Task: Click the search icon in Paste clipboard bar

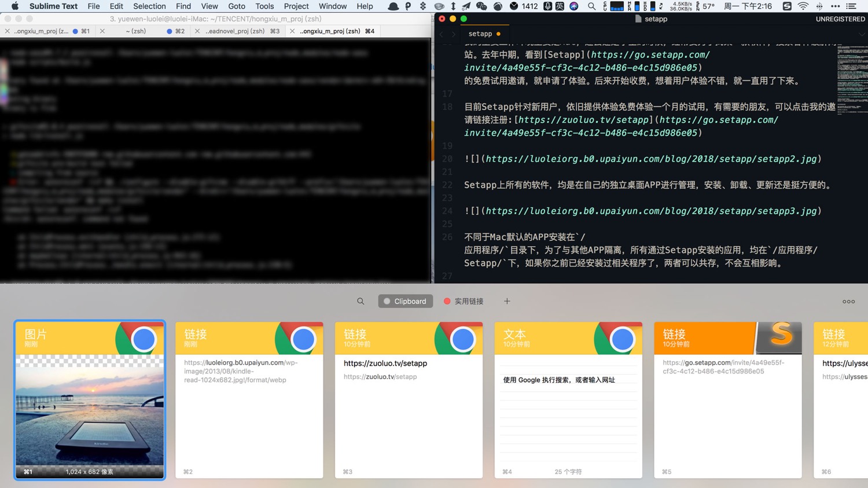Action: (361, 301)
